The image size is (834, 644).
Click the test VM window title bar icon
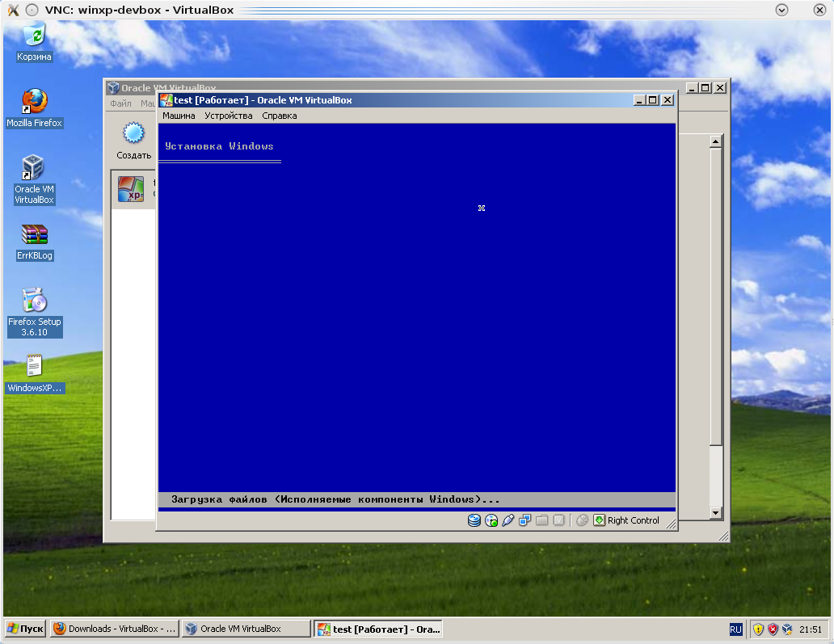[x=166, y=100]
